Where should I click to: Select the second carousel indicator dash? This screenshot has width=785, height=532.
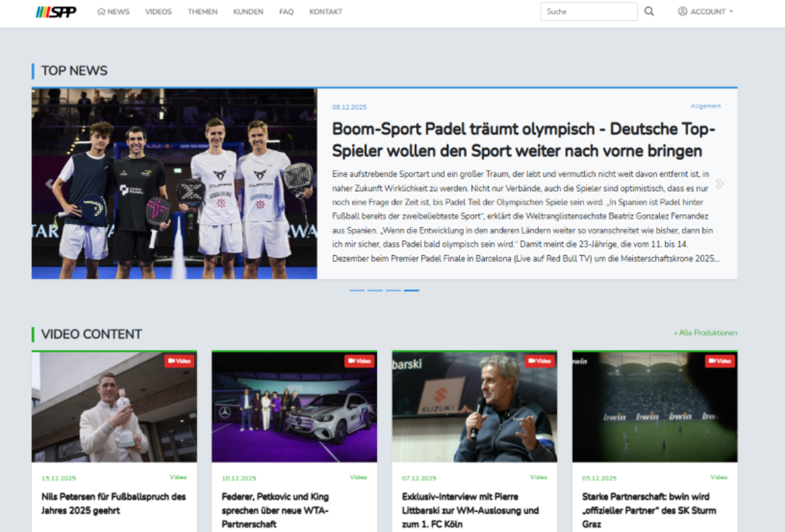tap(375, 290)
